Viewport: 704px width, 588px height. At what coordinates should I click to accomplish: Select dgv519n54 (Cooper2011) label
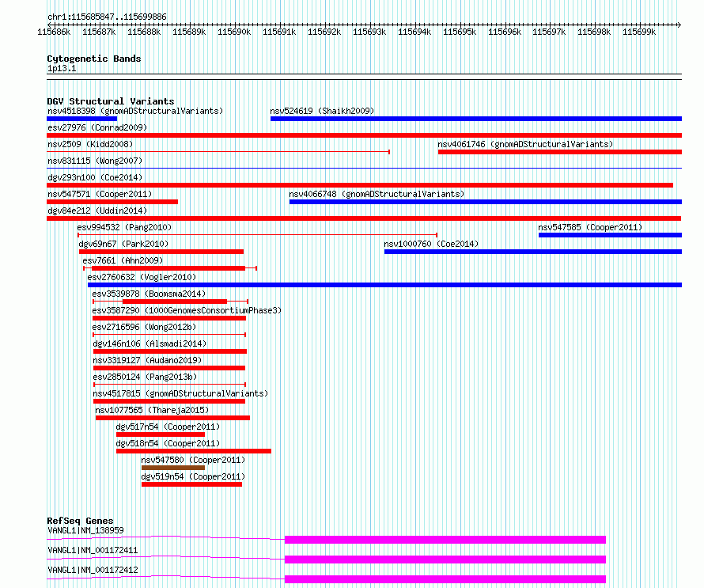193,476
